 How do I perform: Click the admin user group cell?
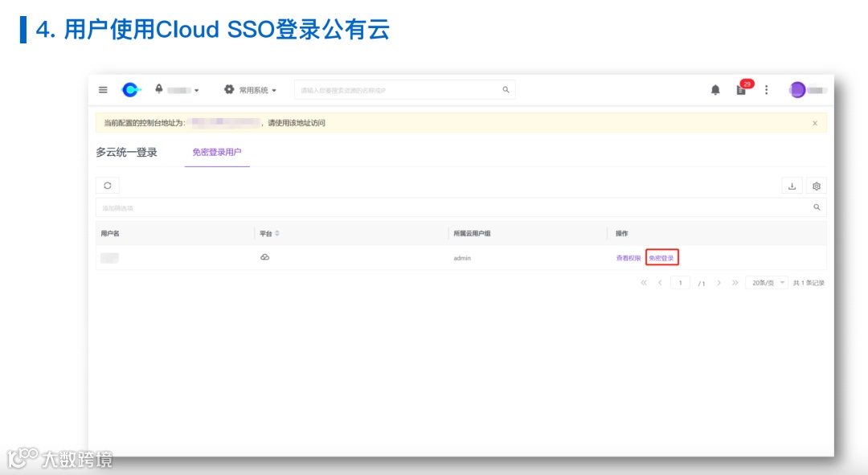[x=462, y=258]
